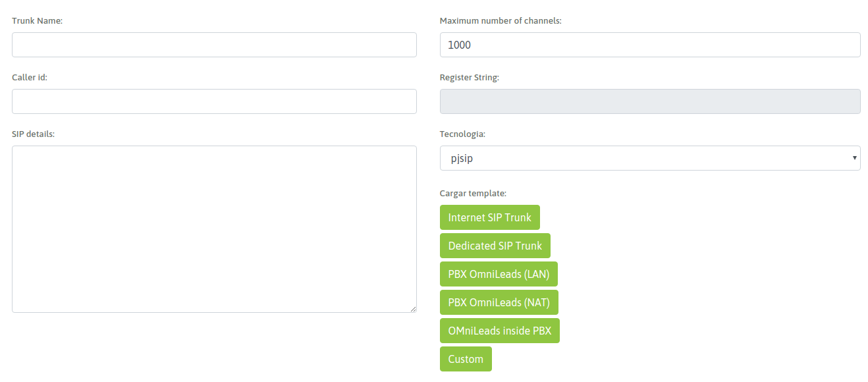Grab the SIP details textarea resize handle
868x382 pixels.
click(x=413, y=309)
